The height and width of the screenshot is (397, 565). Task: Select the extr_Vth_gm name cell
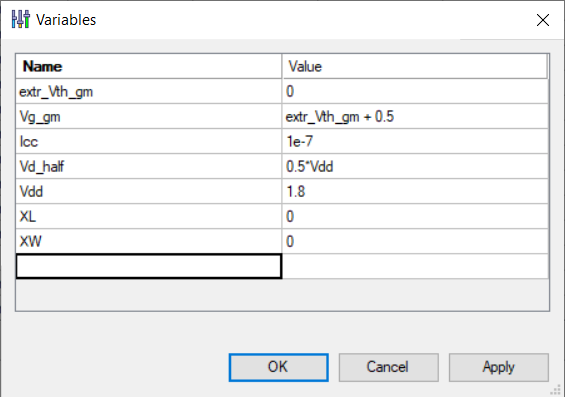click(148, 92)
